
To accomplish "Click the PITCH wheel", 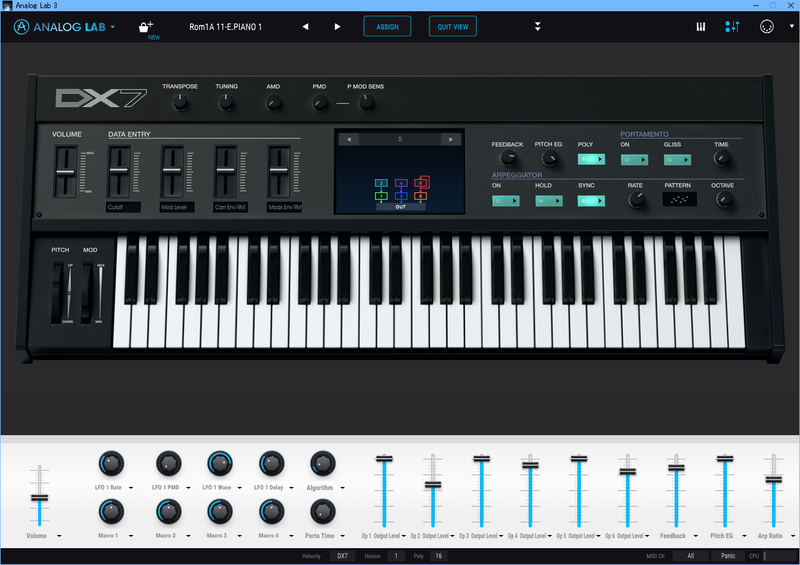I will pyautogui.click(x=60, y=292).
